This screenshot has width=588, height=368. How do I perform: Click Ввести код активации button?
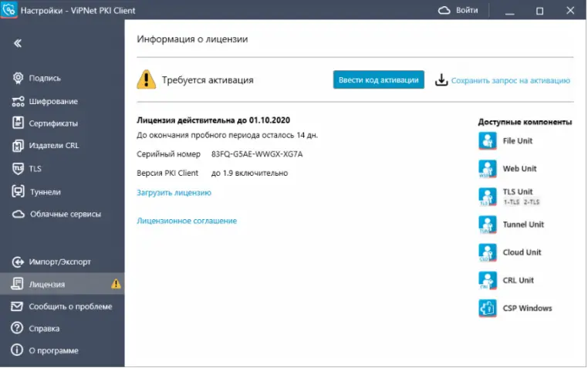378,79
